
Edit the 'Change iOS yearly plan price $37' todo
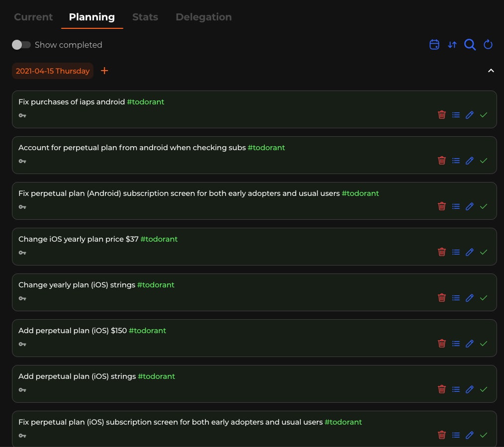469,252
